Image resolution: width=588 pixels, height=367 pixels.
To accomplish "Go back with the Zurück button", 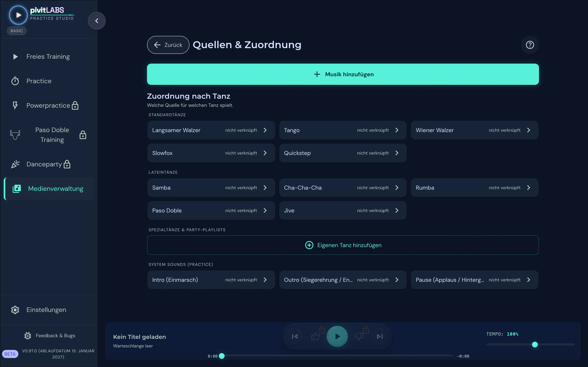I will click(168, 45).
